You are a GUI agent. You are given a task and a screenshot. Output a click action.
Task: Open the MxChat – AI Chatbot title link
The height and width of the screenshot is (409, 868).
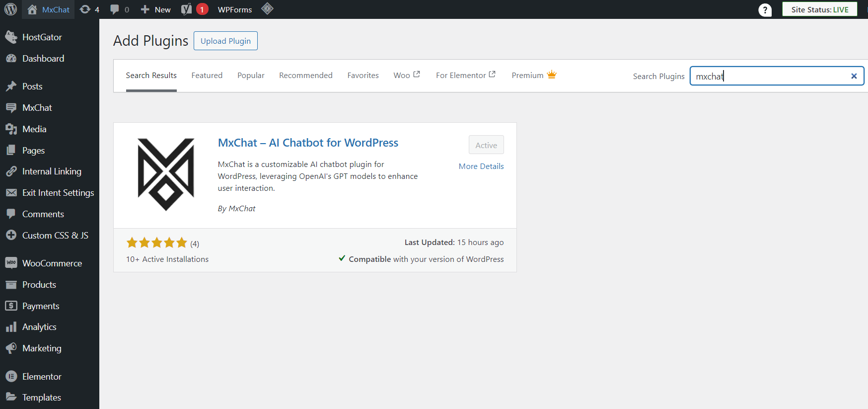[308, 143]
